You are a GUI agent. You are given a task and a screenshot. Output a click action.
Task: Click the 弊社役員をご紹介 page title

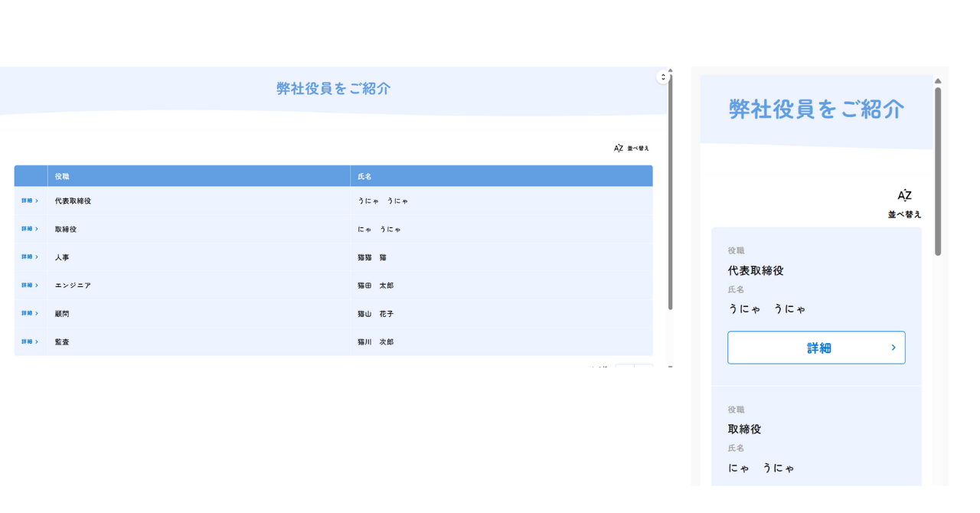[332, 89]
